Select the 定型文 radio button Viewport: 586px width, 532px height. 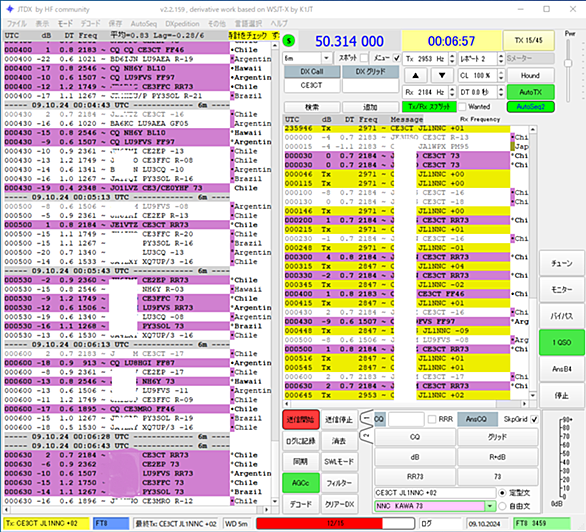503,493
